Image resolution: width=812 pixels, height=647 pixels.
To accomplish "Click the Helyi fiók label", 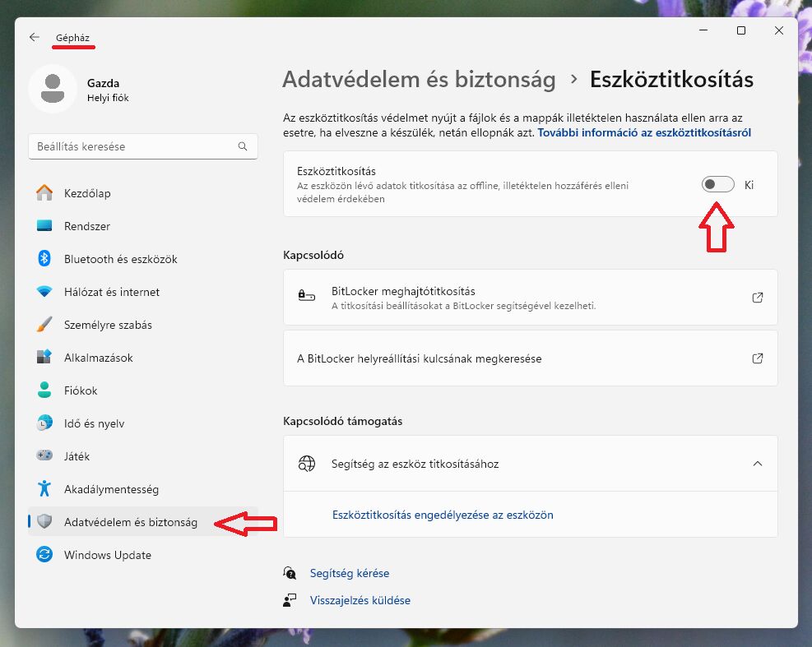I will point(108,98).
